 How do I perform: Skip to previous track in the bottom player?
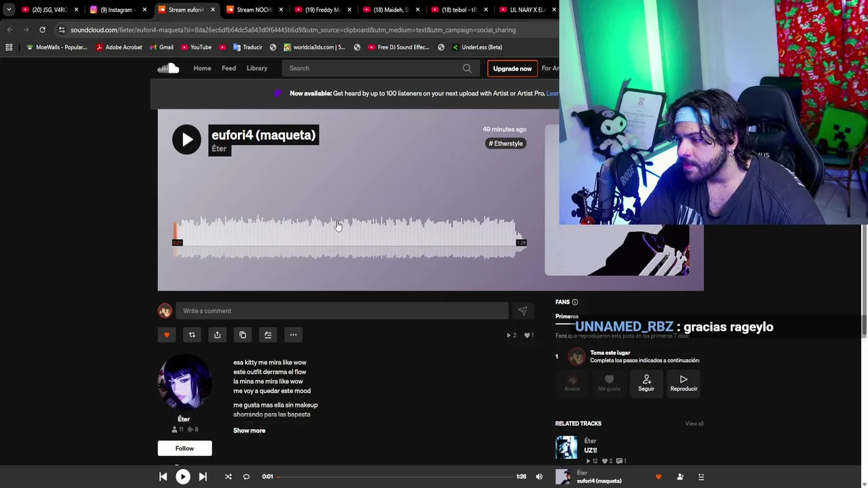(x=163, y=476)
